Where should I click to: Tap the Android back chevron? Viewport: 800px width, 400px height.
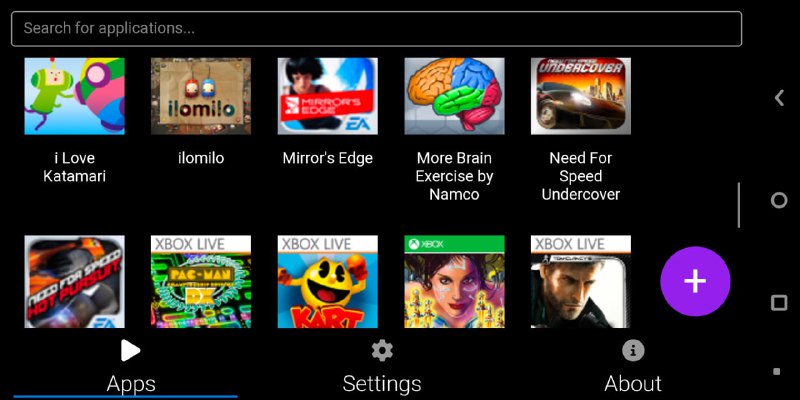point(779,97)
